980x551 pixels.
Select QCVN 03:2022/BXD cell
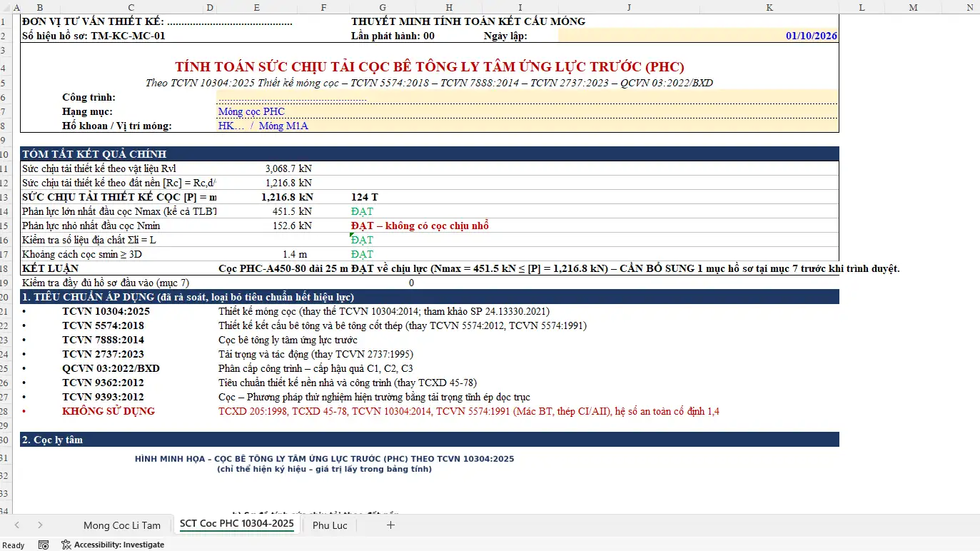(111, 368)
